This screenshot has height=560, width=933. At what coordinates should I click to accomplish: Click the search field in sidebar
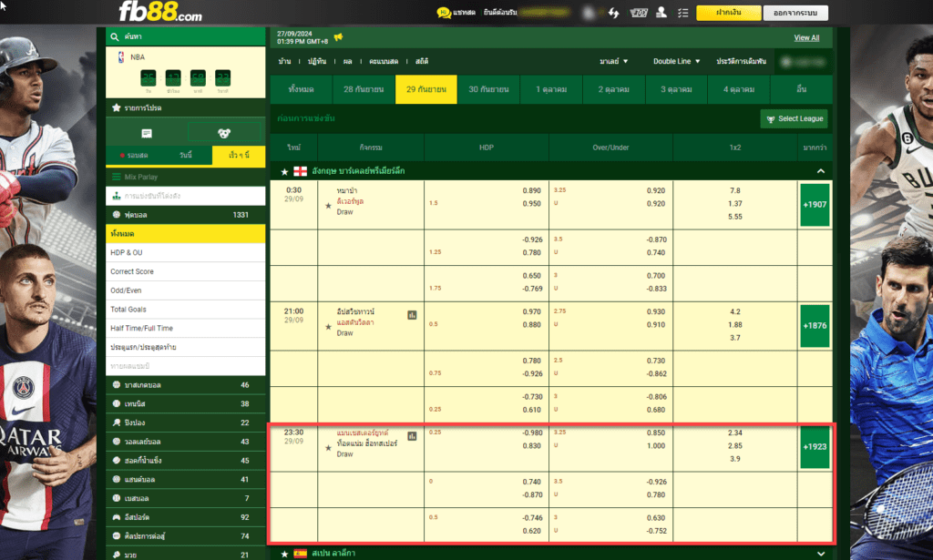185,36
